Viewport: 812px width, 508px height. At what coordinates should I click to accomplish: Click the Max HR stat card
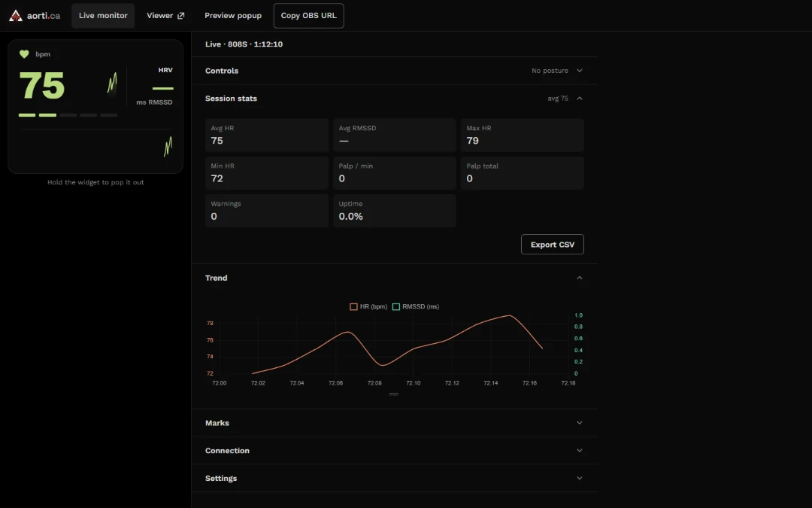[522, 135]
